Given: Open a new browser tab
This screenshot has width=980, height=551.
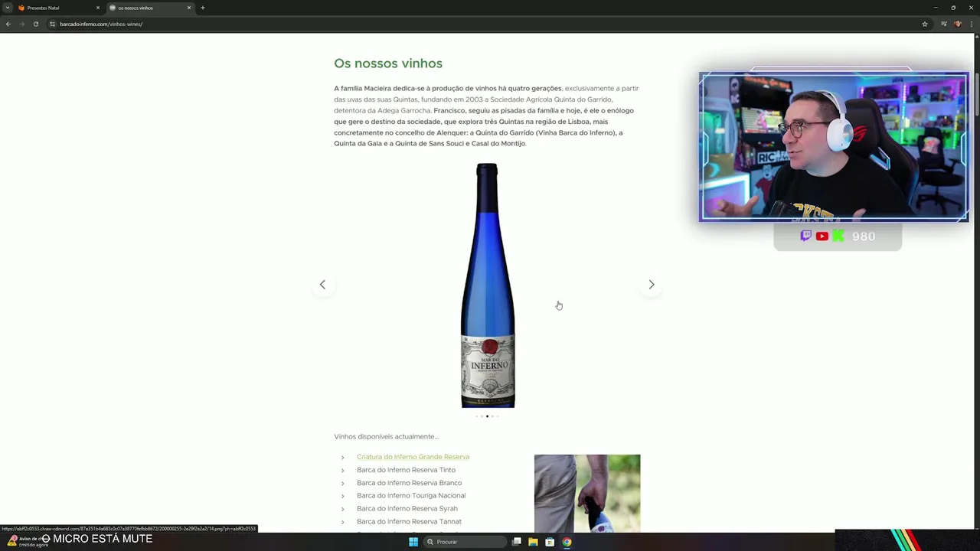Looking at the screenshot, I should [202, 8].
